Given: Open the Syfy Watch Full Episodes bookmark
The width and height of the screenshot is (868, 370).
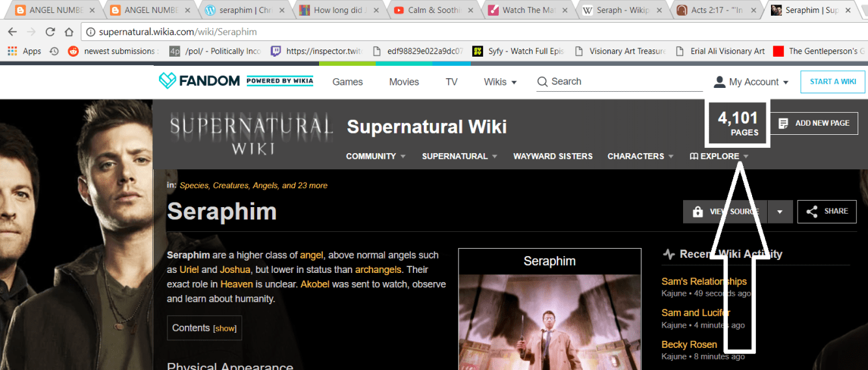Looking at the screenshot, I should click(519, 51).
